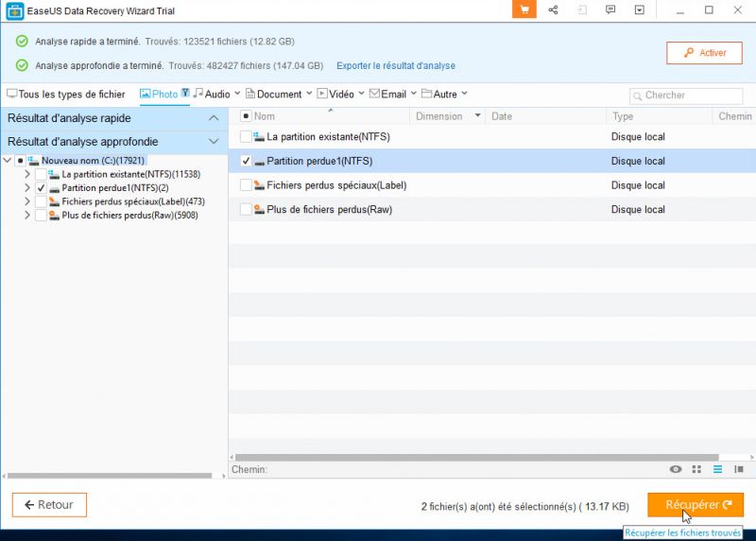Click Exporter le résultat d'analyse link
This screenshot has height=541, width=756.
click(x=396, y=65)
